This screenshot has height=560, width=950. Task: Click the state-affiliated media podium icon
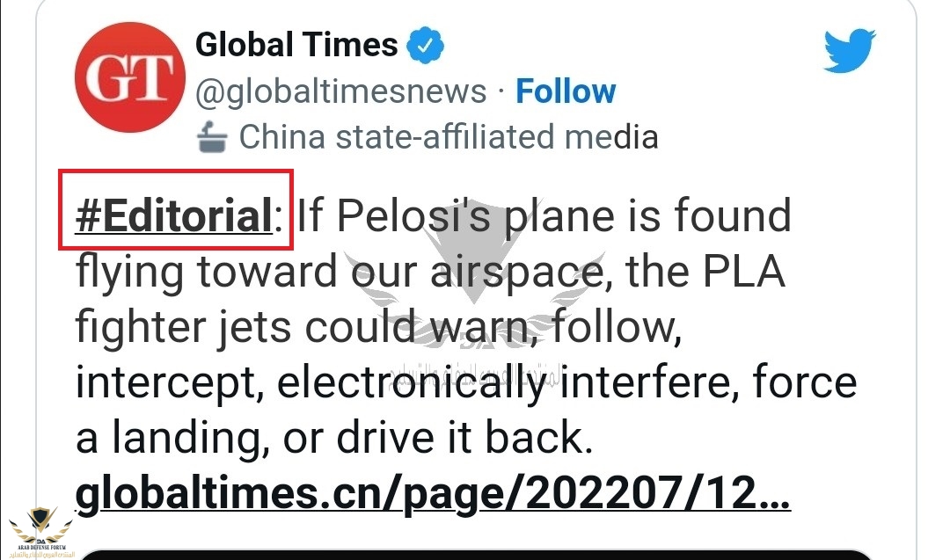212,136
